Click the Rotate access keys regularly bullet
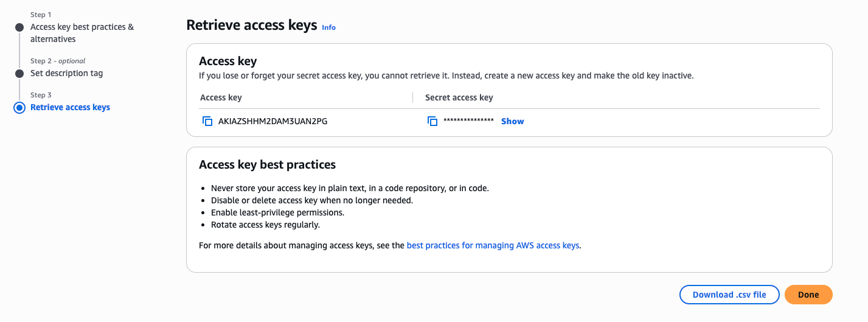This screenshot has width=868, height=322. [265, 225]
